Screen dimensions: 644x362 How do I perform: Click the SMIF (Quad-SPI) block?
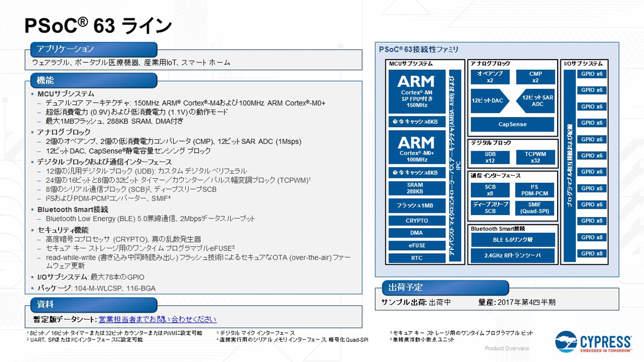point(535,208)
